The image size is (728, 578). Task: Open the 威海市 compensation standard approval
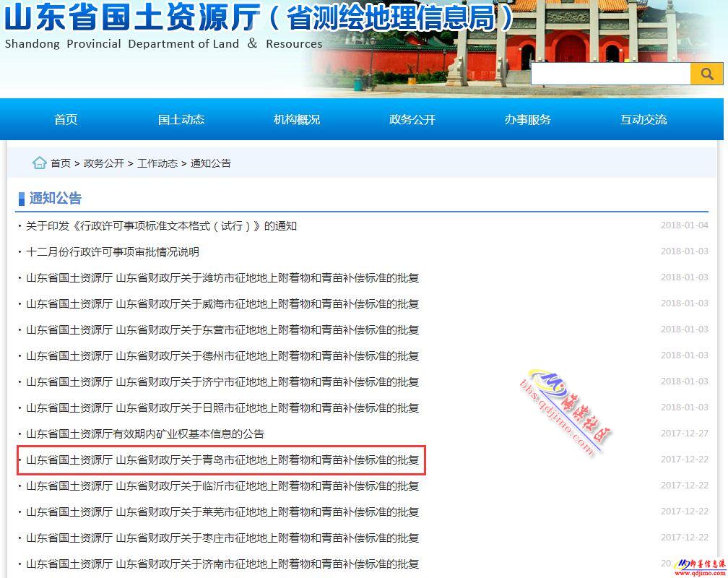tap(222, 304)
